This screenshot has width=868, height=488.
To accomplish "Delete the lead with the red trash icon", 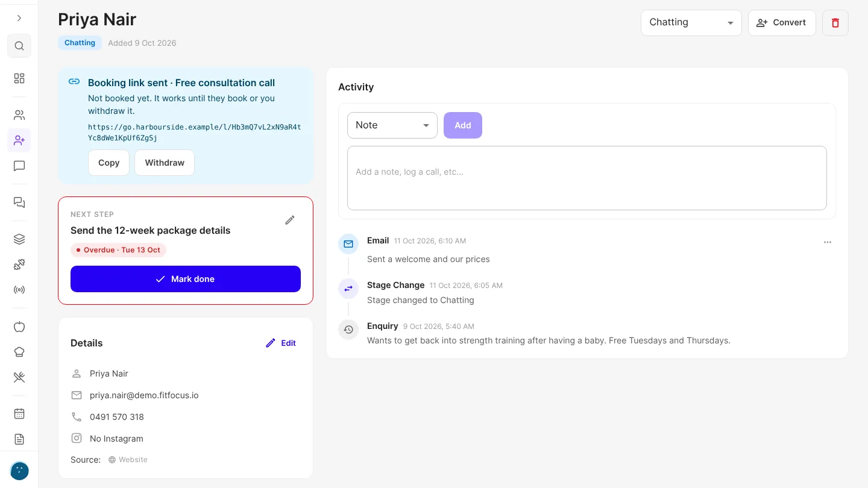I will 835,23.
